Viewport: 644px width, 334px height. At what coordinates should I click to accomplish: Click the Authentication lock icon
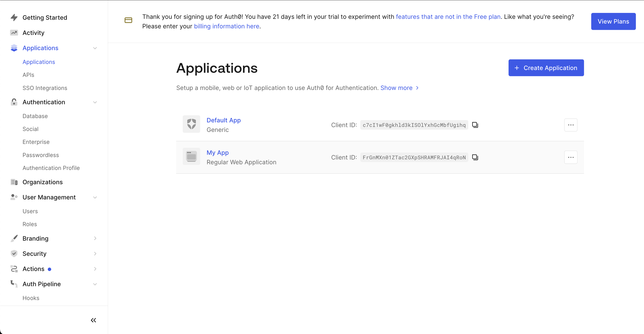point(14,102)
